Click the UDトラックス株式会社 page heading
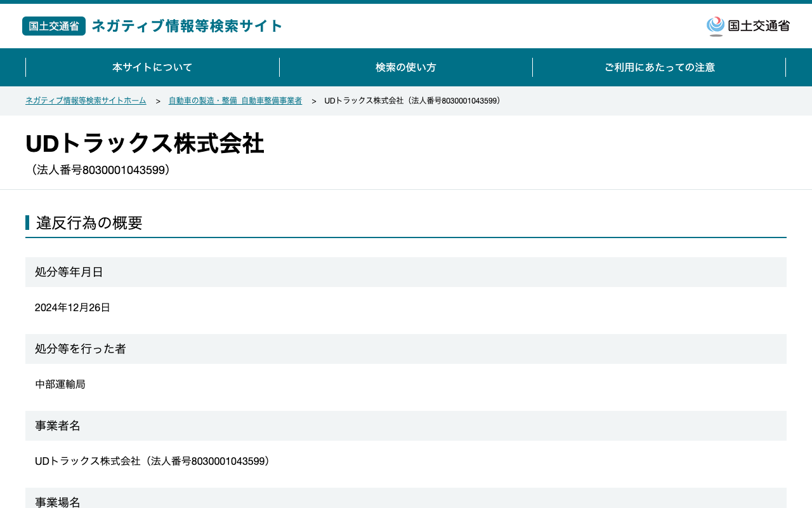 (x=145, y=144)
